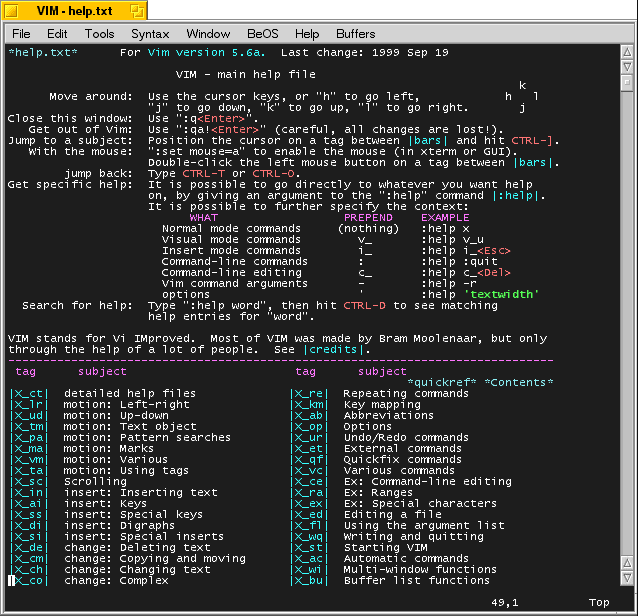The width and height of the screenshot is (638, 616).
Task: Click the |X_di| Digraphs tag
Action: (x=29, y=525)
